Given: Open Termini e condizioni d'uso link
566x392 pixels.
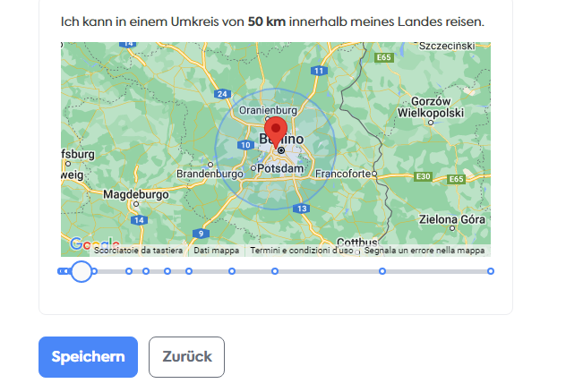Looking at the screenshot, I should click(x=302, y=251).
